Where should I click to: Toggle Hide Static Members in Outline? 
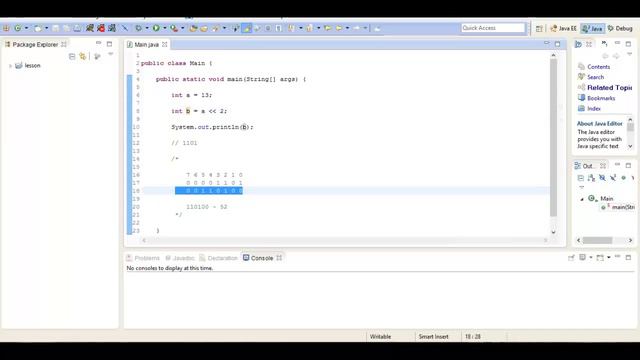(613, 178)
